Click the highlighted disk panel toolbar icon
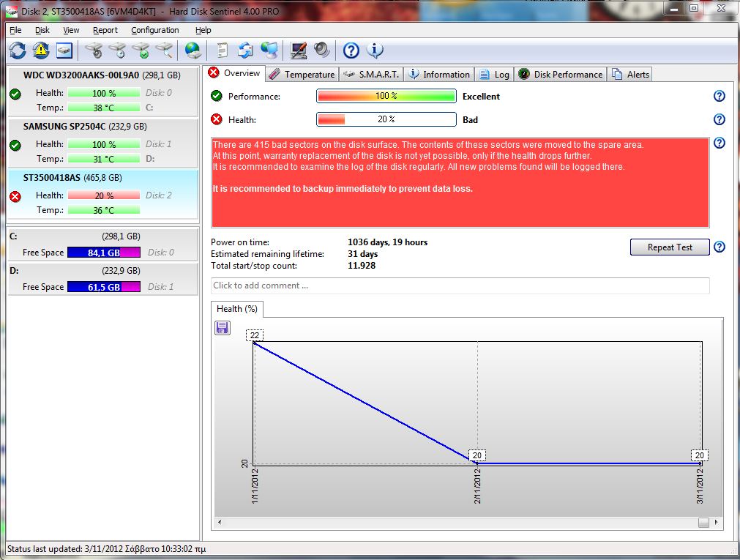 64,50
